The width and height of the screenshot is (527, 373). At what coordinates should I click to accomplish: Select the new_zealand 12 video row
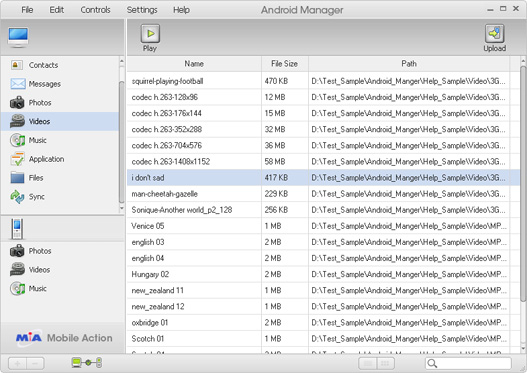tap(323, 307)
